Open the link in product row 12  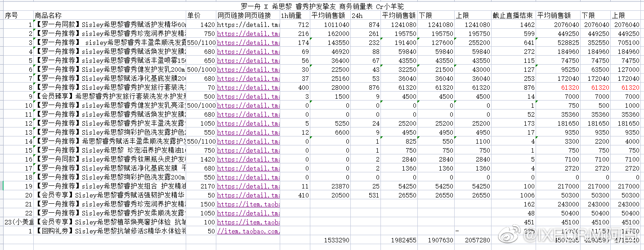(248, 123)
